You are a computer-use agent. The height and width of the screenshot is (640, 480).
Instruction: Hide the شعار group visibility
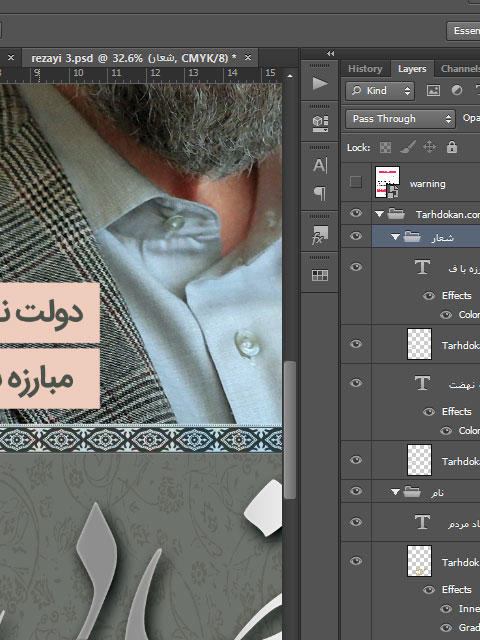pyautogui.click(x=356, y=236)
